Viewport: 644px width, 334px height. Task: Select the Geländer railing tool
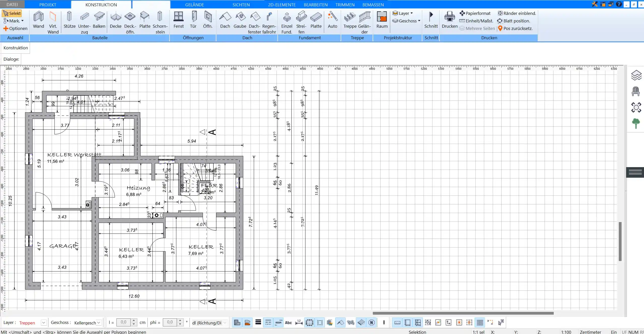click(364, 22)
